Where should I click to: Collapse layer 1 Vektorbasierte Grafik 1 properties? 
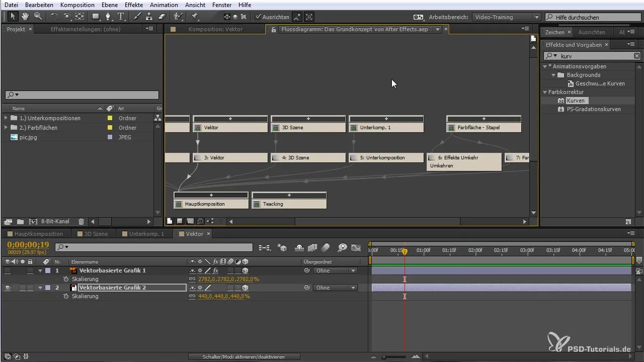40,270
